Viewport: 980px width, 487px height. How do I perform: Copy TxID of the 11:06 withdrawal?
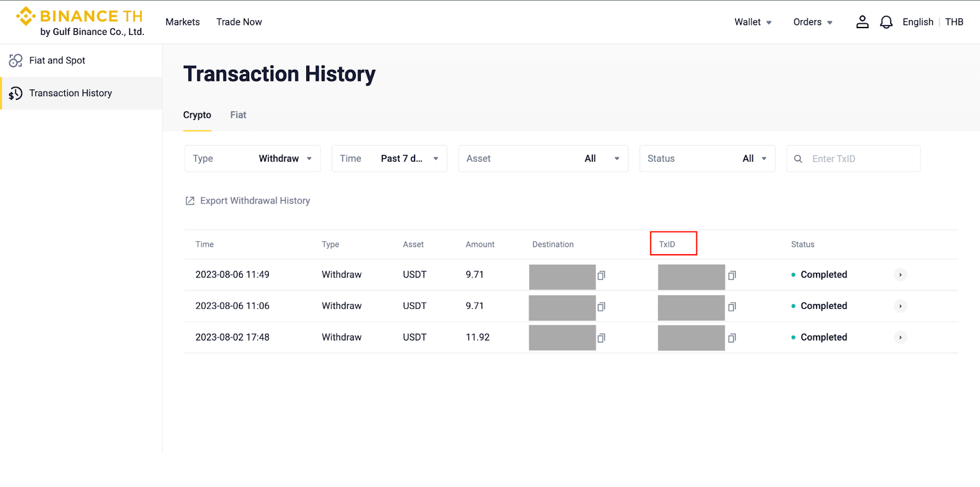[732, 306]
